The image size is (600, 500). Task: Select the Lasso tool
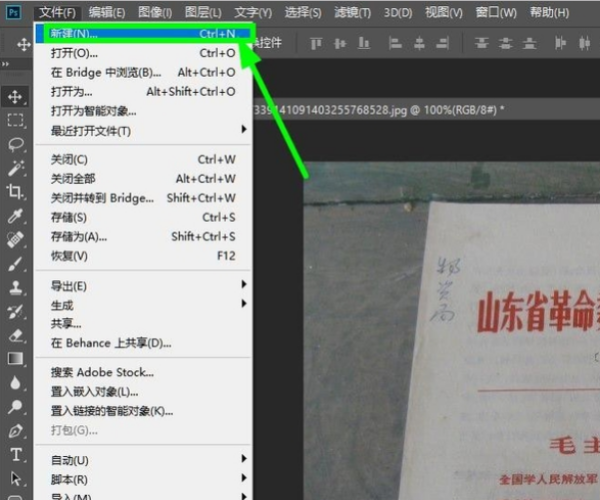pos(15,144)
